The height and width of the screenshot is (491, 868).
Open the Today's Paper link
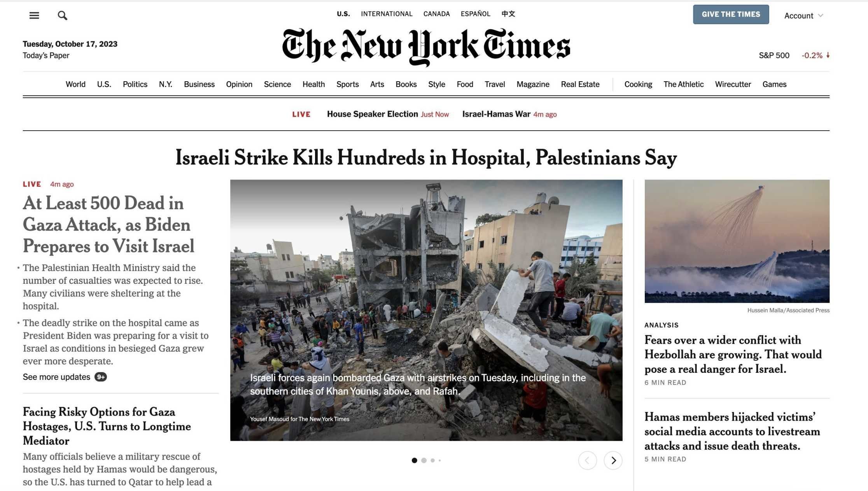click(x=46, y=56)
